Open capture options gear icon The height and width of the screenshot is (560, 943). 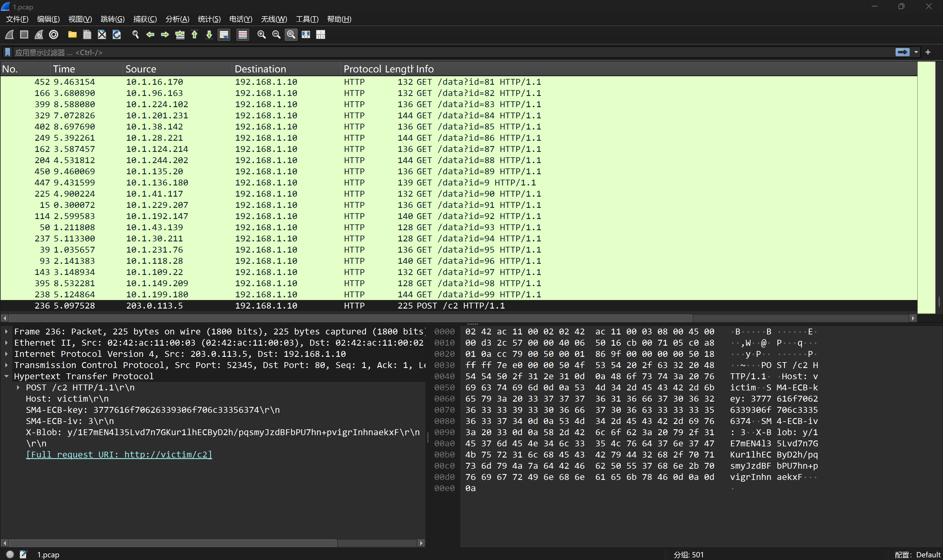(x=54, y=35)
